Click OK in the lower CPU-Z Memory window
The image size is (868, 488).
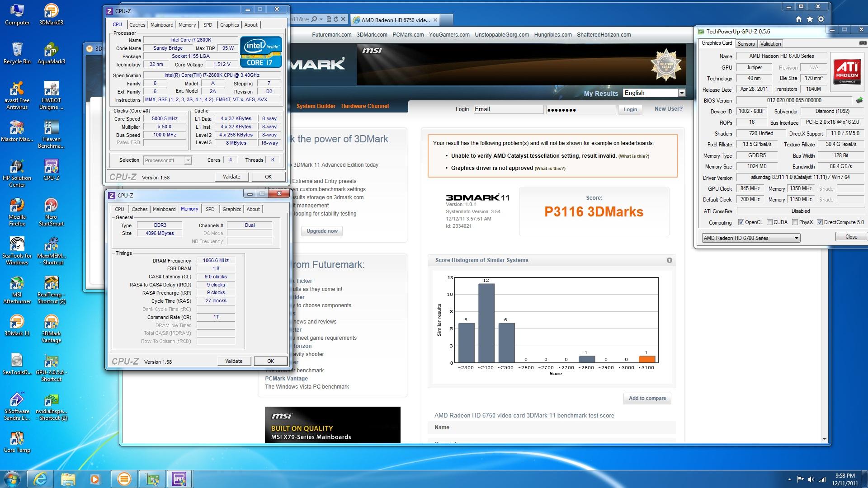pyautogui.click(x=270, y=361)
